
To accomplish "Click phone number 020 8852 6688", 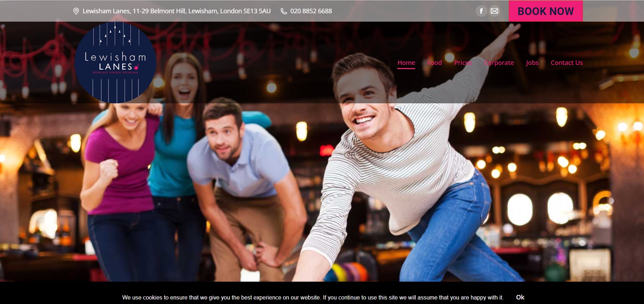I will tap(311, 11).
